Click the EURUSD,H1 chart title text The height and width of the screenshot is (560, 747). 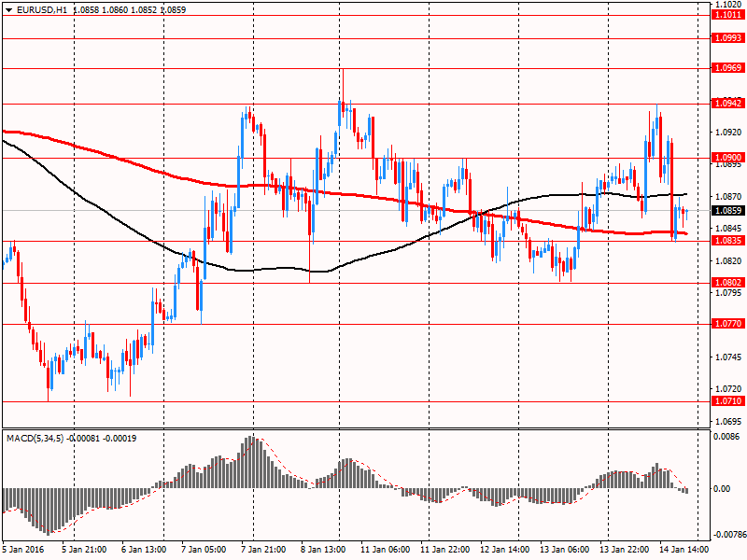tap(42, 8)
